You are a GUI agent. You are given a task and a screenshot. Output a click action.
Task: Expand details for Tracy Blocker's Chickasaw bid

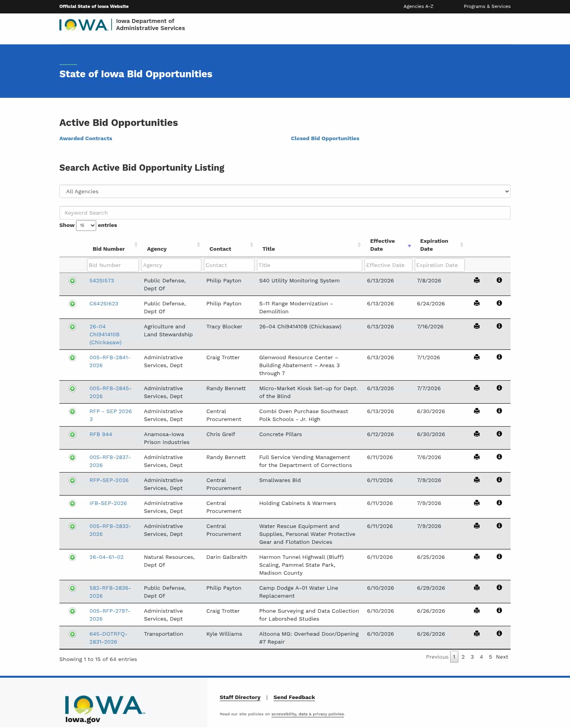(x=72, y=327)
